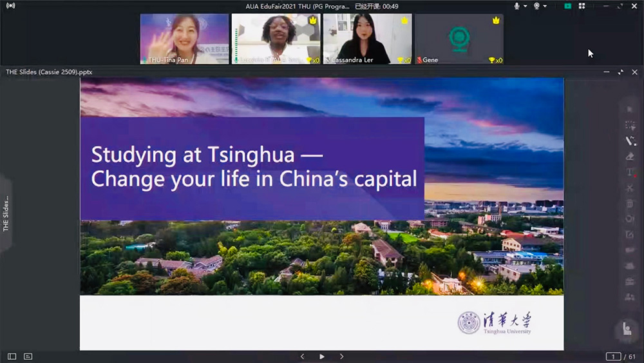Click the class timer '已经开课: 00:49'
This screenshot has height=363, width=644.
[x=377, y=6]
